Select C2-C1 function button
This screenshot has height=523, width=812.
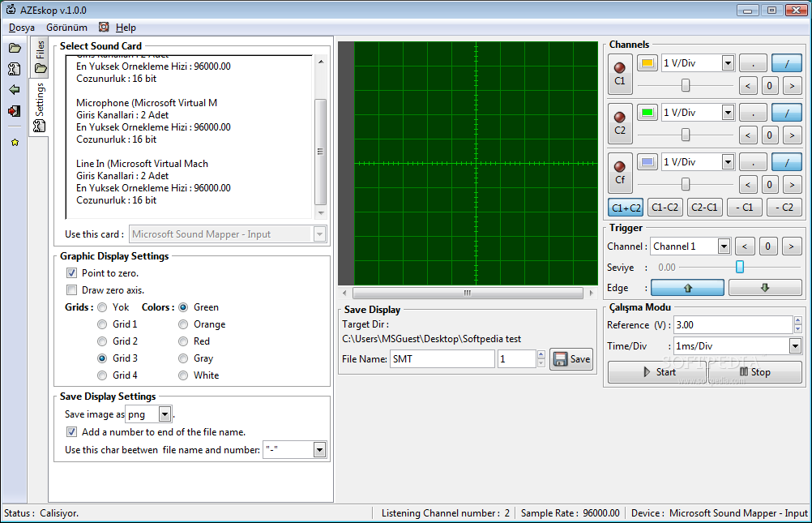coord(705,208)
